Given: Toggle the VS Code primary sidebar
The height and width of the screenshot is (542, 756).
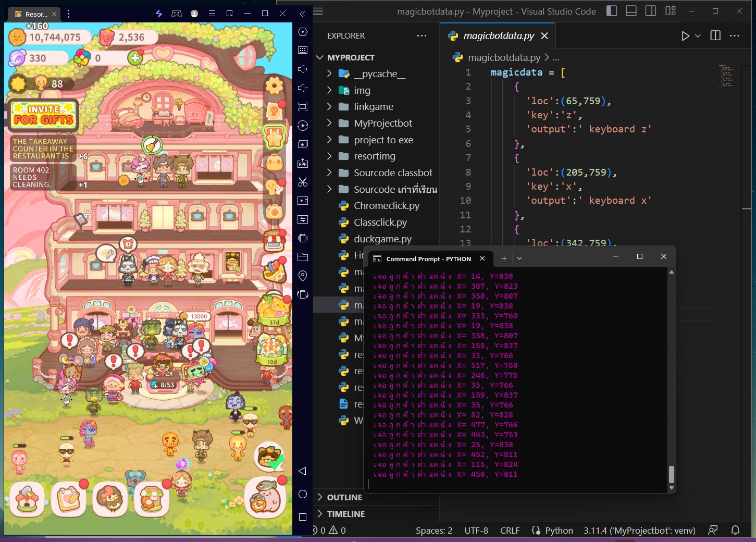Looking at the screenshot, I should [612, 11].
